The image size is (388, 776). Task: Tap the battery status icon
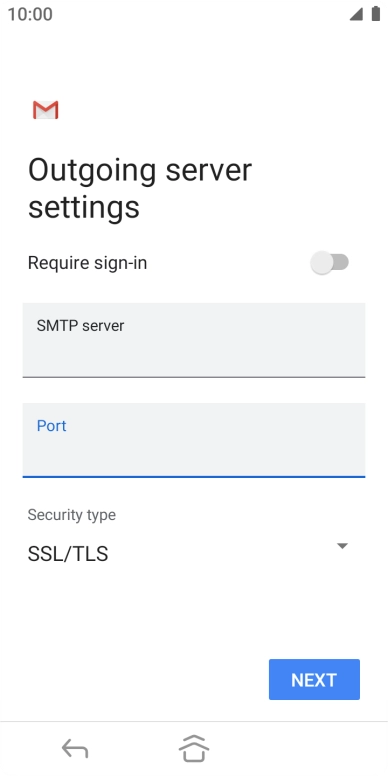376,14
